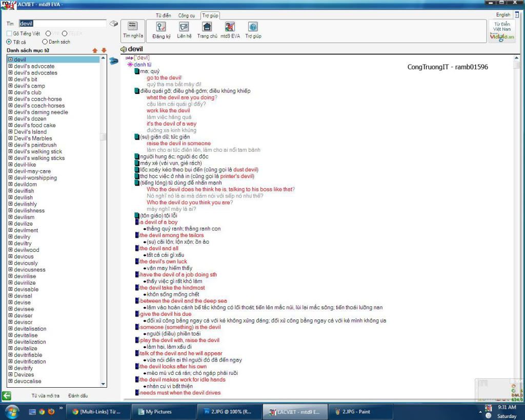
Task: Enable the Gõ Tiếng Việt checkbox
Action: point(9,33)
